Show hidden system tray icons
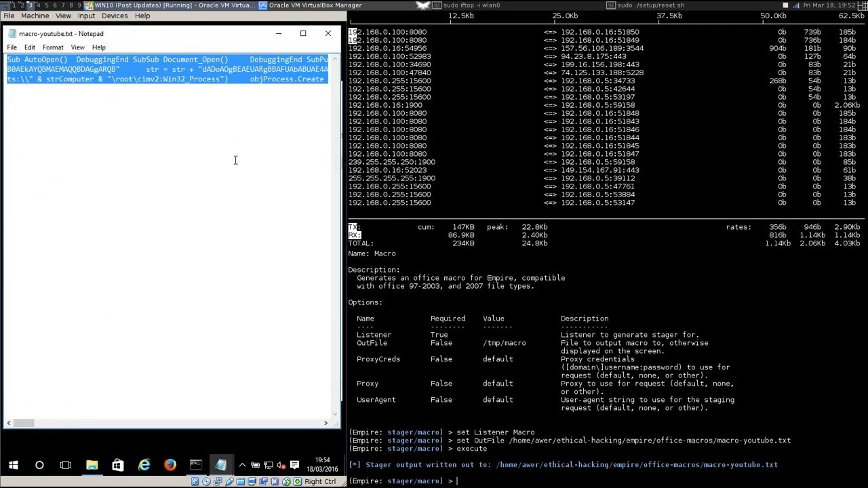 [242, 465]
